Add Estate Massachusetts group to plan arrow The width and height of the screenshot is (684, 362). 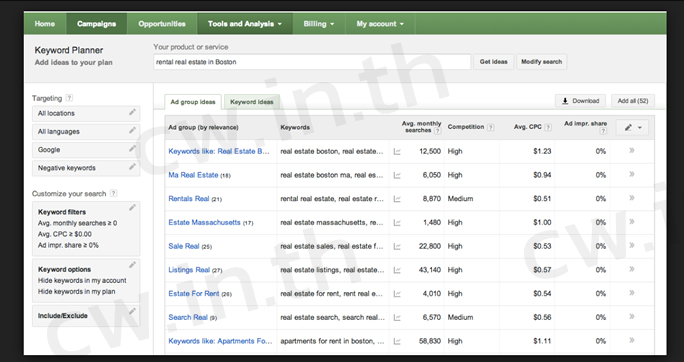click(x=632, y=222)
